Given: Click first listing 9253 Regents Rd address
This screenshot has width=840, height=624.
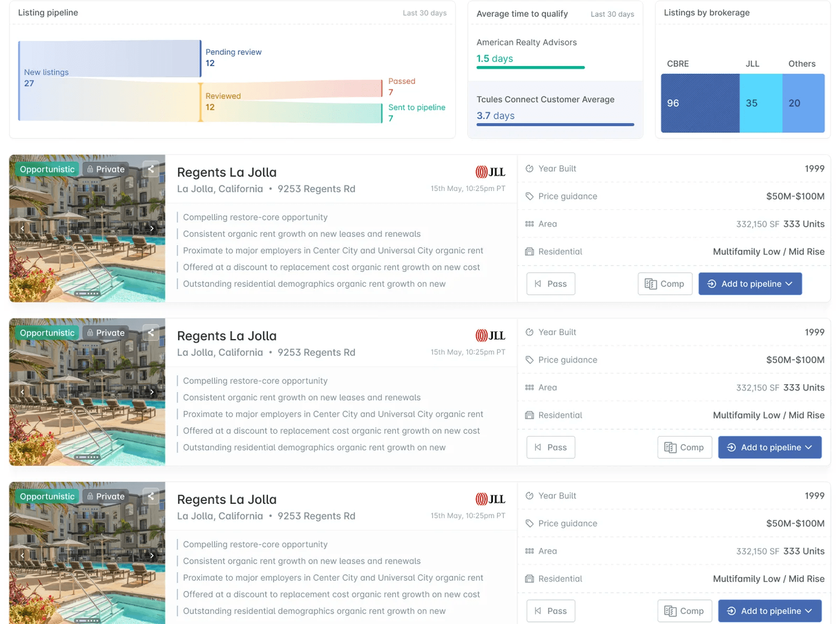Looking at the screenshot, I should point(317,189).
